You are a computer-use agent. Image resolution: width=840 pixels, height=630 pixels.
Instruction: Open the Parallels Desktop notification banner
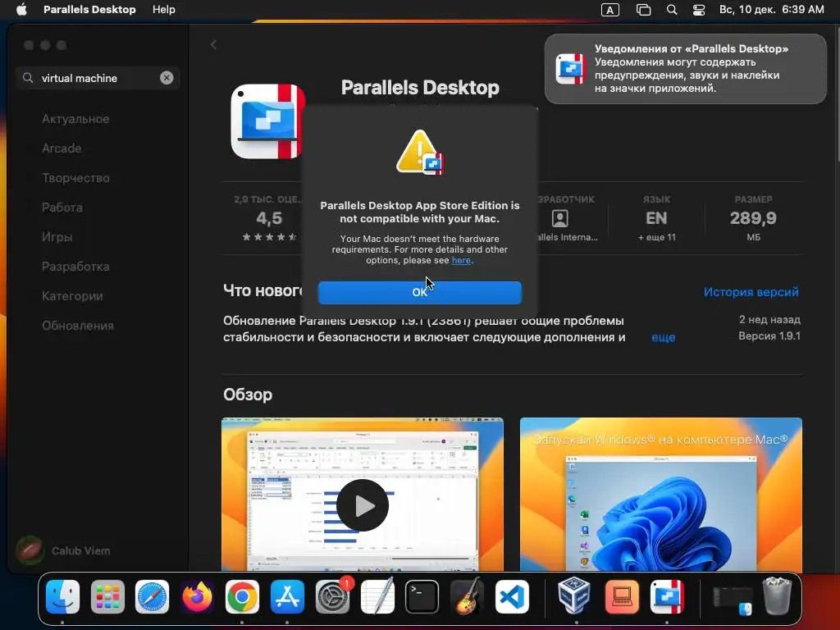pos(685,69)
